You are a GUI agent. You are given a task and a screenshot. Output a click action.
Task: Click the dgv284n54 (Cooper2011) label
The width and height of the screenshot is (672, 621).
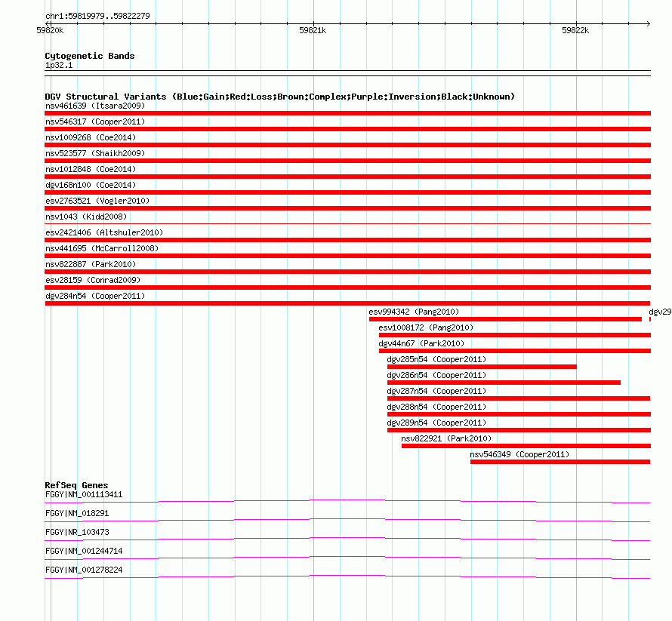(95, 296)
